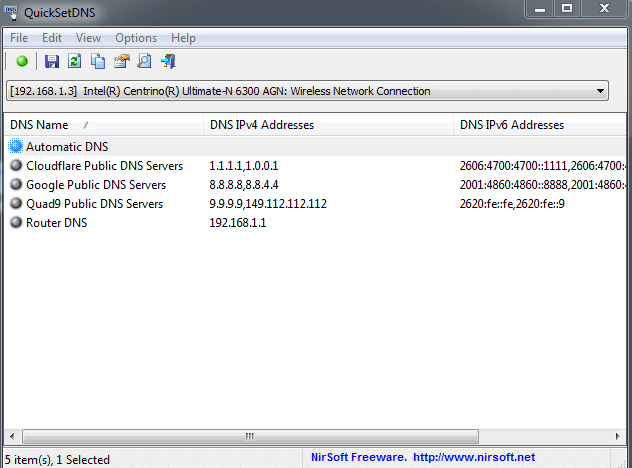The height and width of the screenshot is (468, 632).
Task: Click the Find magnifier toolbar icon
Action: 145,62
